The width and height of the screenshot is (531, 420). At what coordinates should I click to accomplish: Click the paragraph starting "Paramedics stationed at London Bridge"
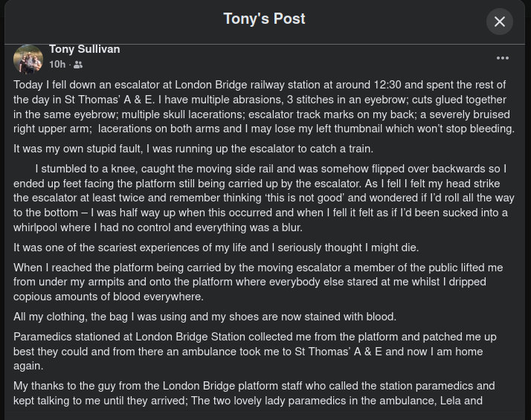click(254, 352)
